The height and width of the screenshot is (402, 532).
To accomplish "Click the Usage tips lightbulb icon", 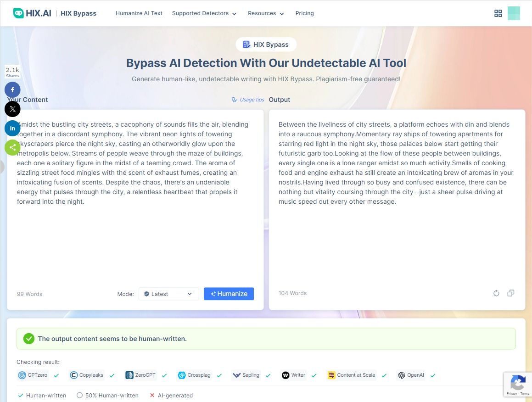I will click(x=234, y=100).
